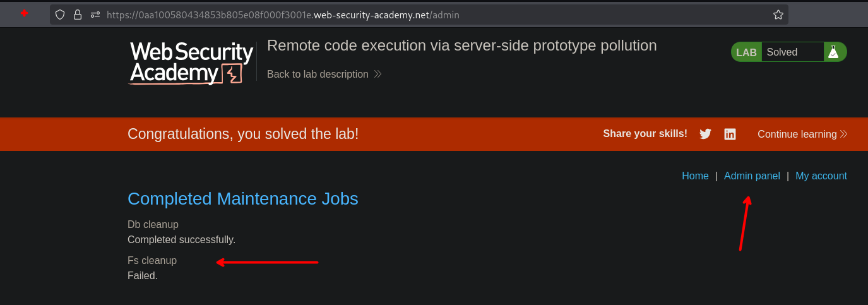Click the lab flask status icon

tap(833, 52)
